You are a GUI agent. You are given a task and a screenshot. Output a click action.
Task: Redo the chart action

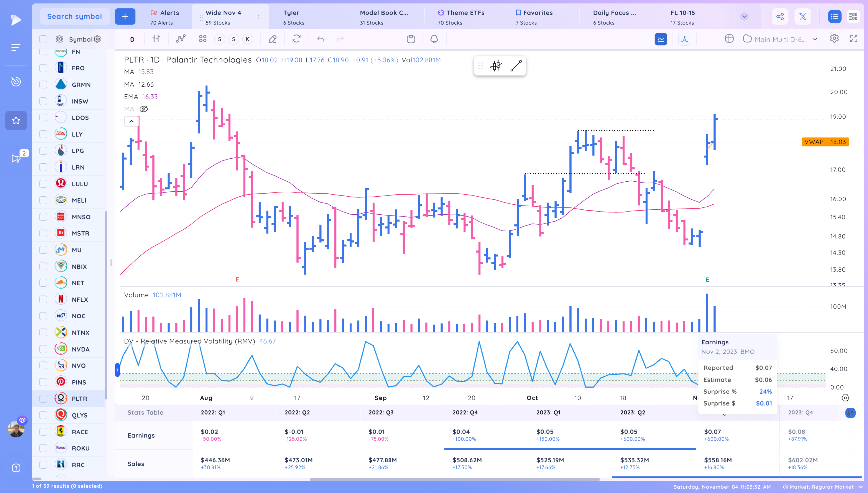point(340,39)
